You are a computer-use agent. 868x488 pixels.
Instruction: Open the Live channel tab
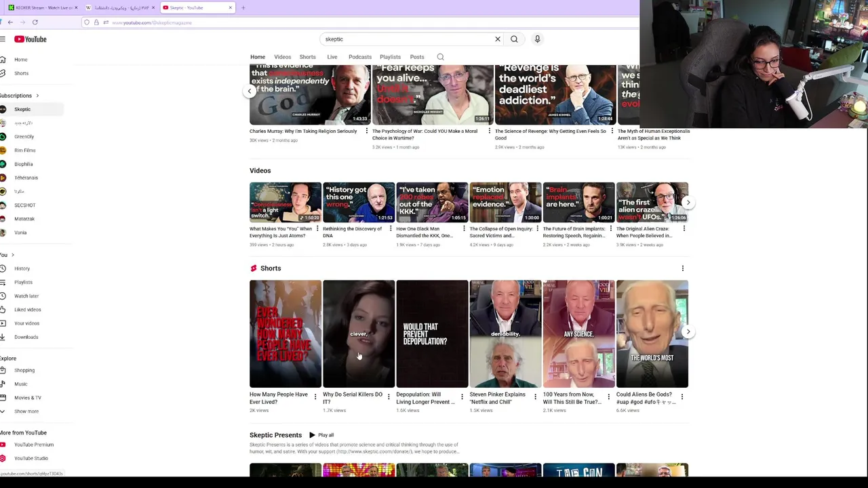tap(332, 57)
